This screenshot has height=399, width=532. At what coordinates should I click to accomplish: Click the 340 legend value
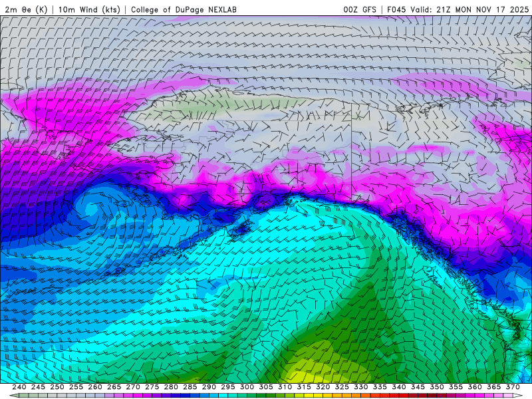pyautogui.click(x=399, y=387)
